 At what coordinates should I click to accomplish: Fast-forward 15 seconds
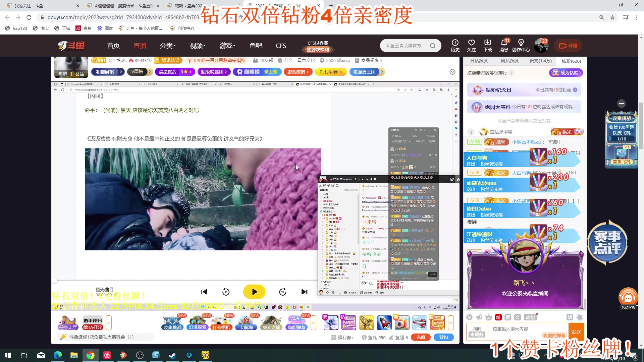[282, 292]
